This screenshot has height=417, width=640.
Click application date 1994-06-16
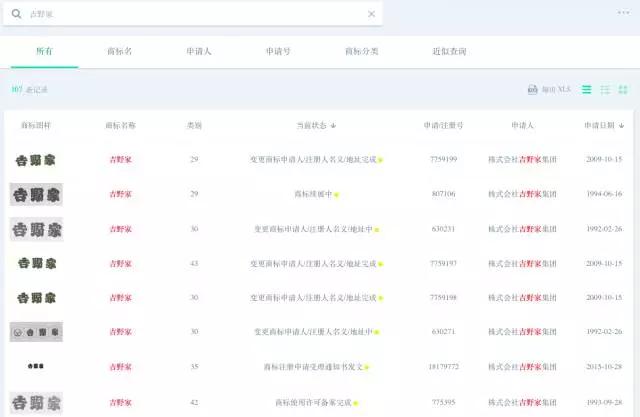pyautogui.click(x=604, y=194)
